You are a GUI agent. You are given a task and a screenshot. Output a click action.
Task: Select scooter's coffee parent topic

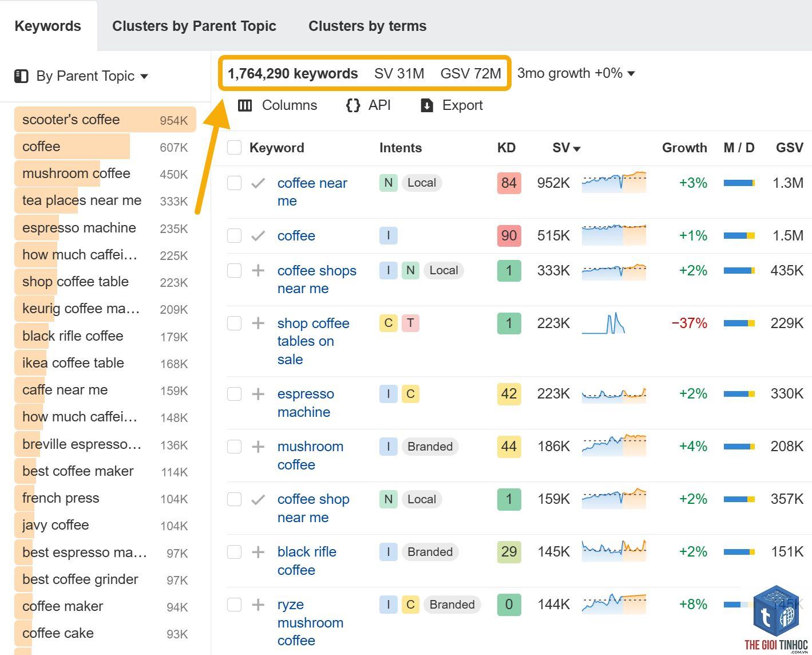[x=105, y=120]
